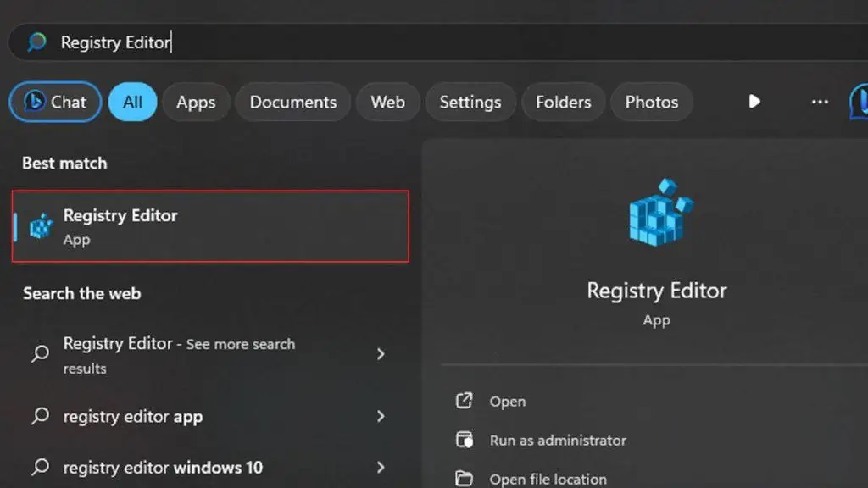The width and height of the screenshot is (868, 488).
Task: Choose Open file location
Action: tap(548, 479)
